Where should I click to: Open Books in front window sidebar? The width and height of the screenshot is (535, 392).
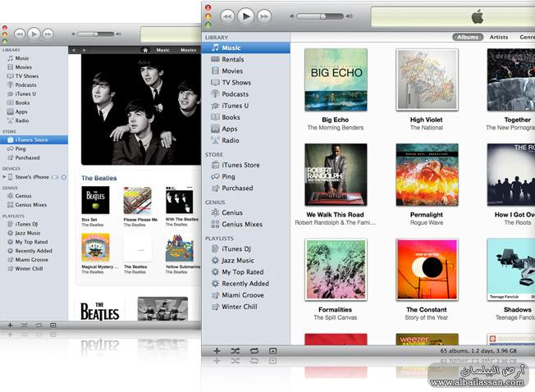[245, 117]
